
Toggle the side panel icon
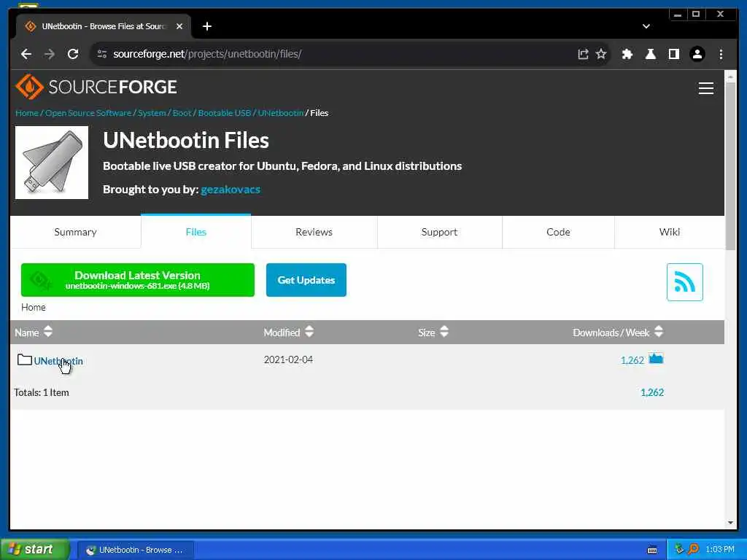click(x=673, y=54)
